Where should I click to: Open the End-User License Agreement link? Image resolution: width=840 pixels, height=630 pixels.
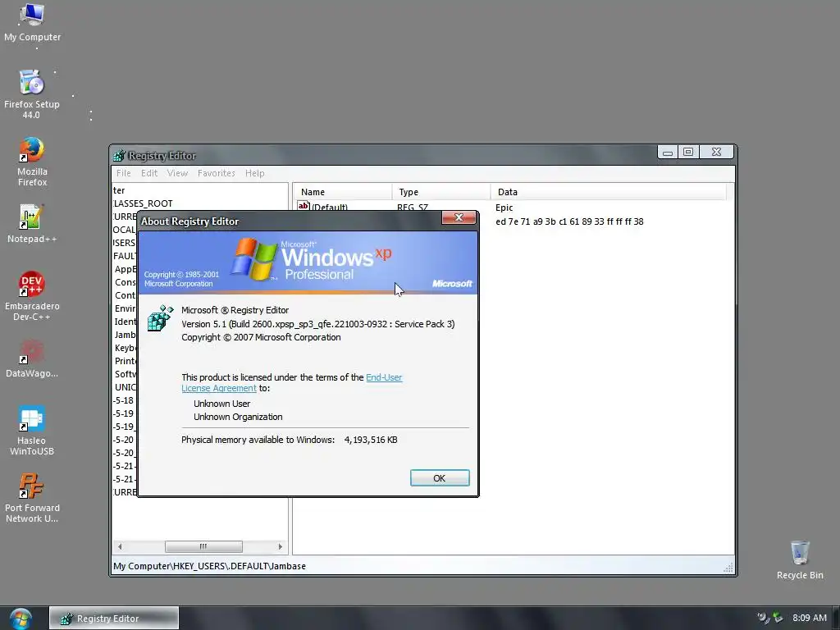click(x=292, y=382)
